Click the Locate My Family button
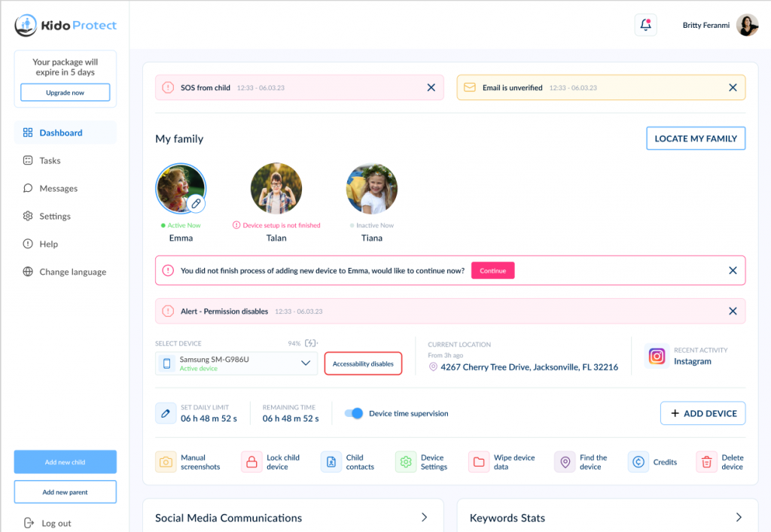Screen dimensions: 771x532 [x=695, y=138]
